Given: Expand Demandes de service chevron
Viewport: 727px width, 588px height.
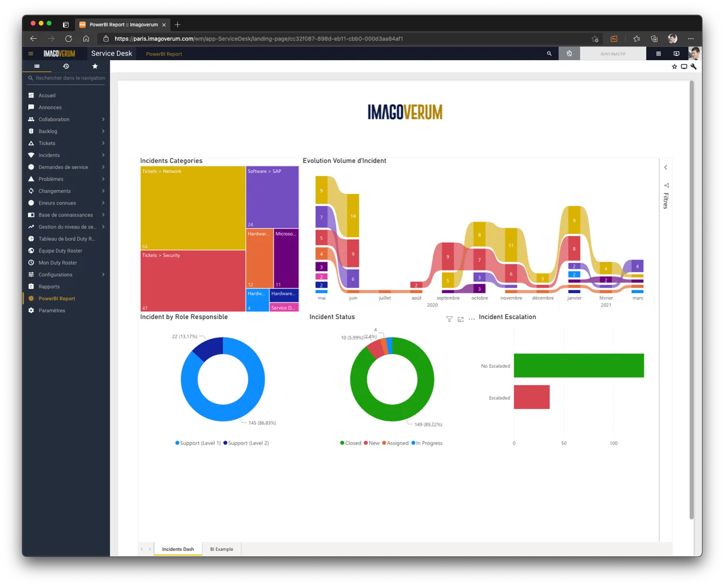Looking at the screenshot, I should pyautogui.click(x=103, y=167).
